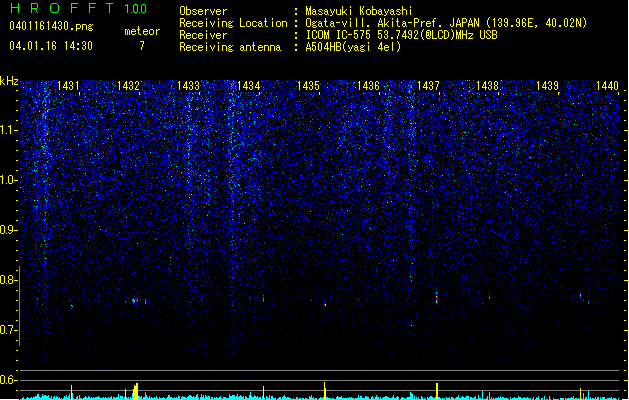Click the 1431 time marker
This screenshot has width=629, height=400.
[68, 86]
